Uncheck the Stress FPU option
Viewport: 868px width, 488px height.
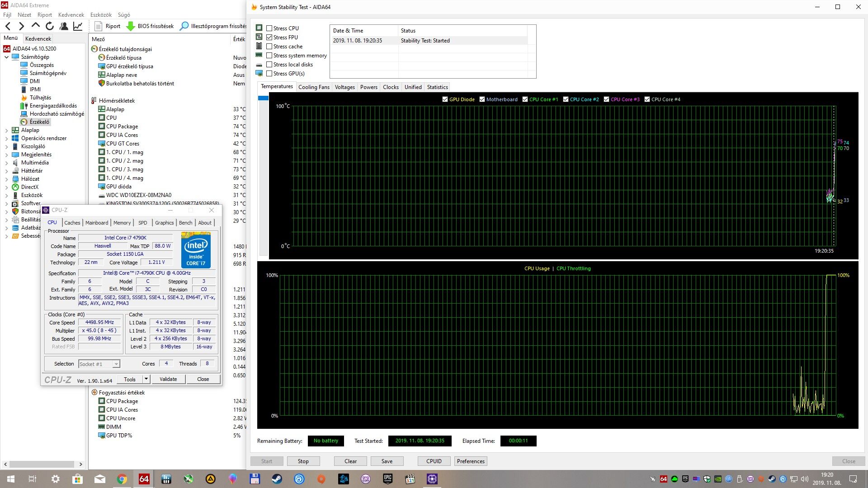[x=269, y=38]
